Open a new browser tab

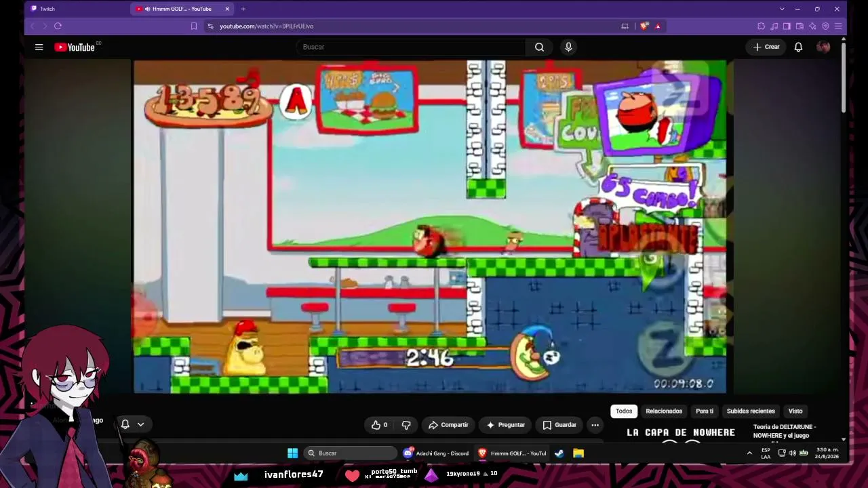(243, 9)
